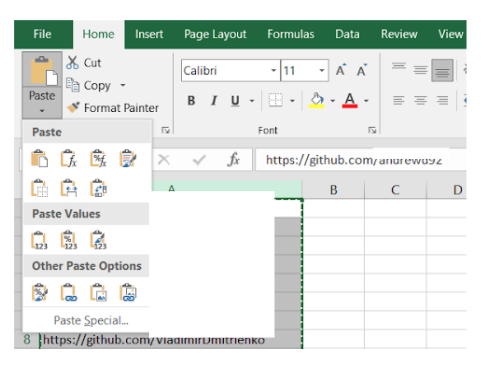Viewport: 489px width, 365px height.
Task: Open the Font dialog launcher
Action: tap(372, 130)
